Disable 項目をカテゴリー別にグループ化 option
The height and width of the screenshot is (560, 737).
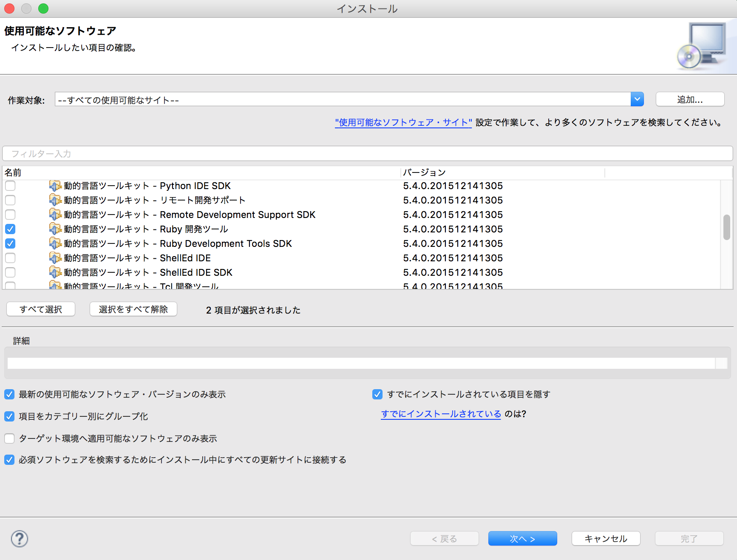9,416
